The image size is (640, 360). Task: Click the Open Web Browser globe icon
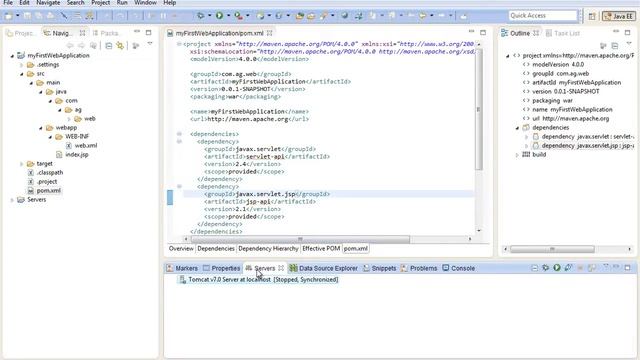345,16
